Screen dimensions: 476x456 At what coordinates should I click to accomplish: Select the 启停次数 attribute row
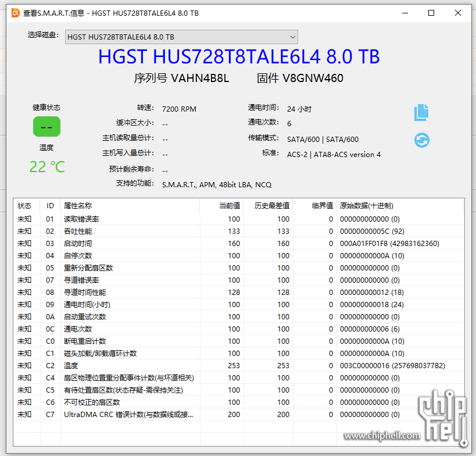tap(239, 256)
